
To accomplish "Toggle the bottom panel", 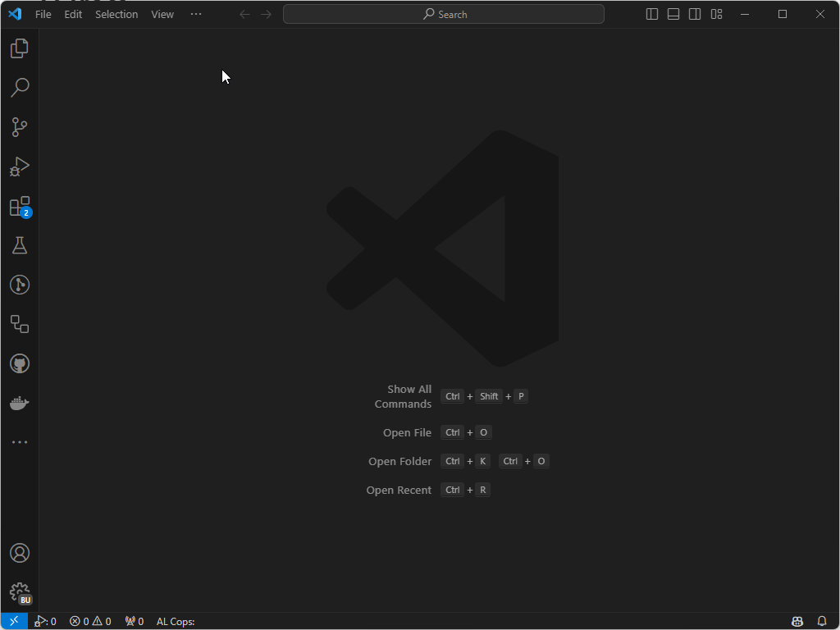I will click(673, 15).
